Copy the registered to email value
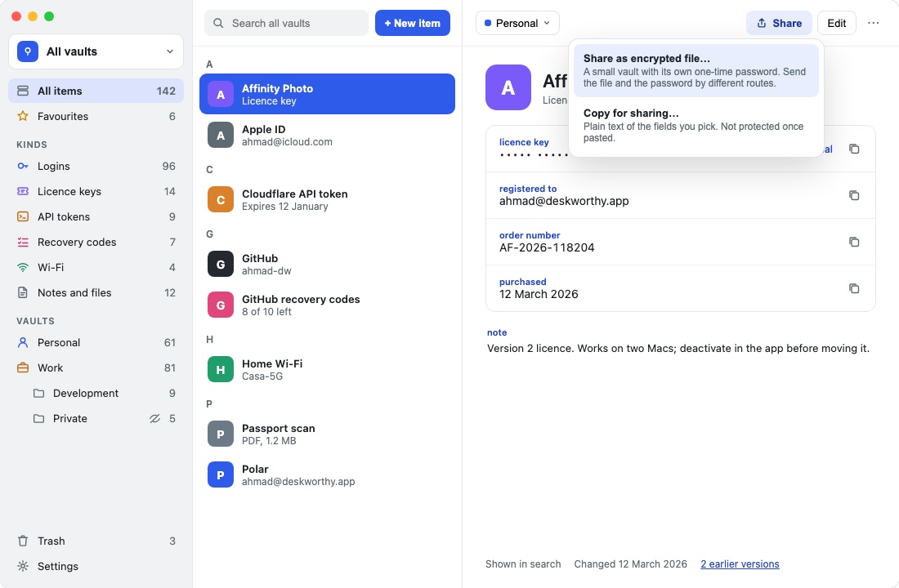This screenshot has width=899, height=588. point(854,195)
